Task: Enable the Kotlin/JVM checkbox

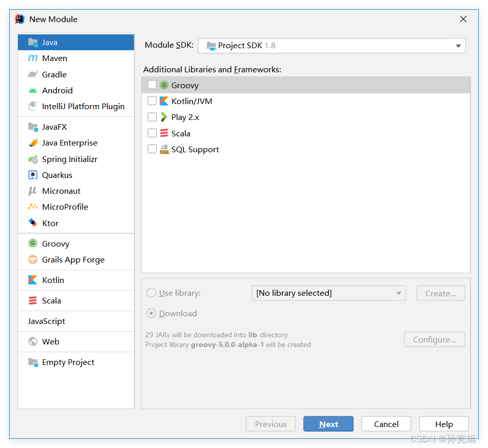Action: pyautogui.click(x=152, y=101)
